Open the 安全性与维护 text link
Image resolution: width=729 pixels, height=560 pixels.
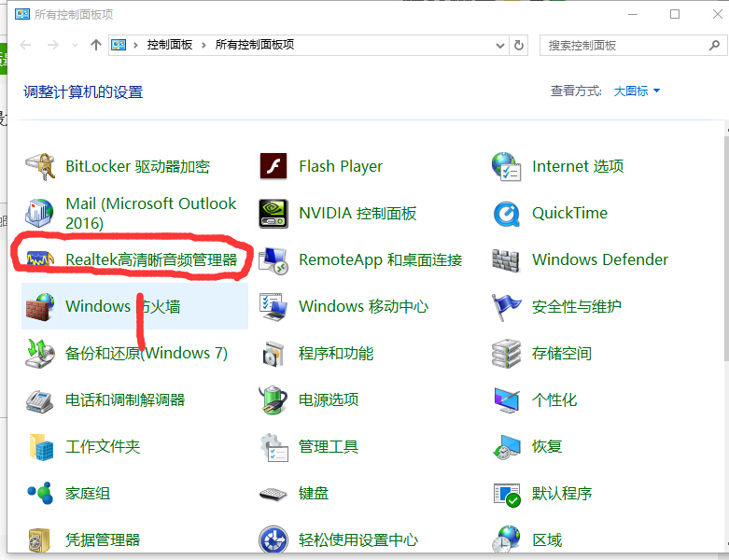(577, 307)
